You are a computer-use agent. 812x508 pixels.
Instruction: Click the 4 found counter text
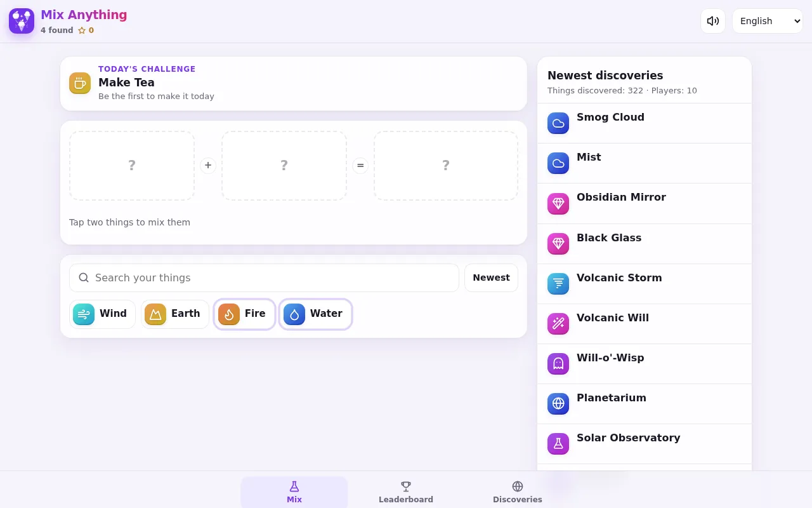(x=57, y=30)
